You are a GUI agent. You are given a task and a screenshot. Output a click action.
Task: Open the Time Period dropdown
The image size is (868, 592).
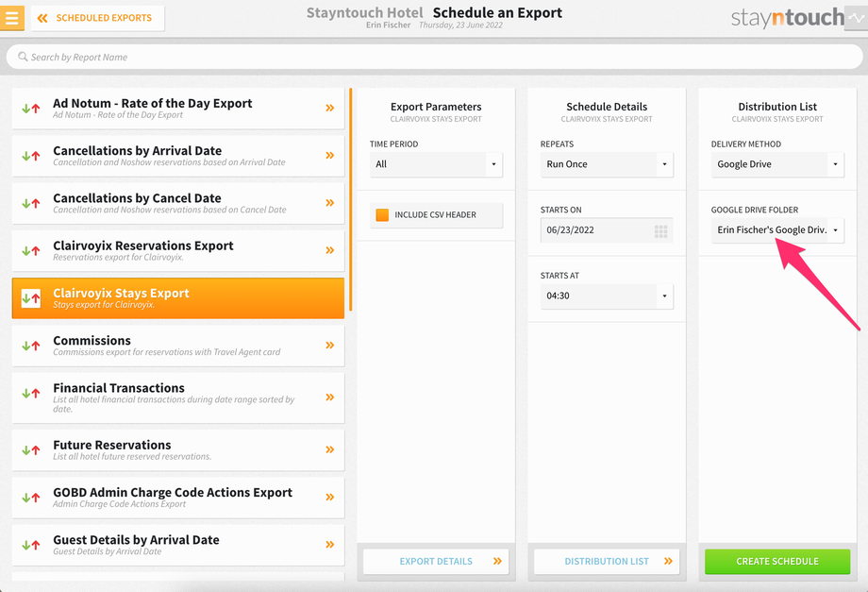pyautogui.click(x=436, y=164)
